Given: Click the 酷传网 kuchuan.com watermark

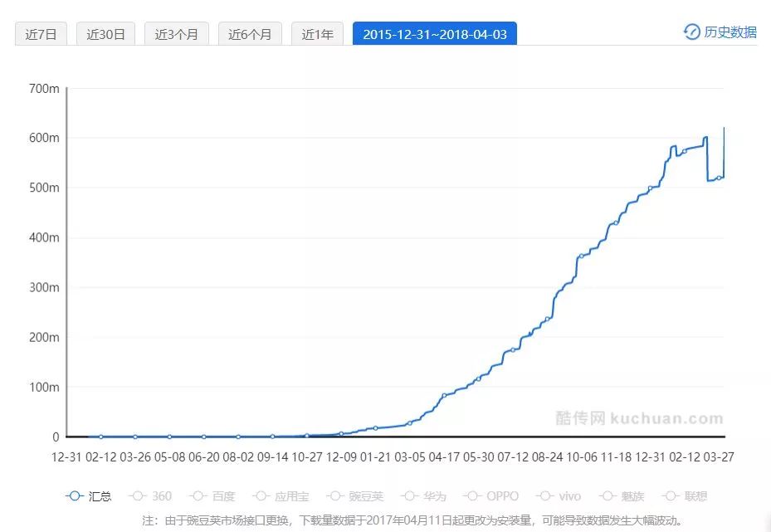Looking at the screenshot, I should point(639,418).
